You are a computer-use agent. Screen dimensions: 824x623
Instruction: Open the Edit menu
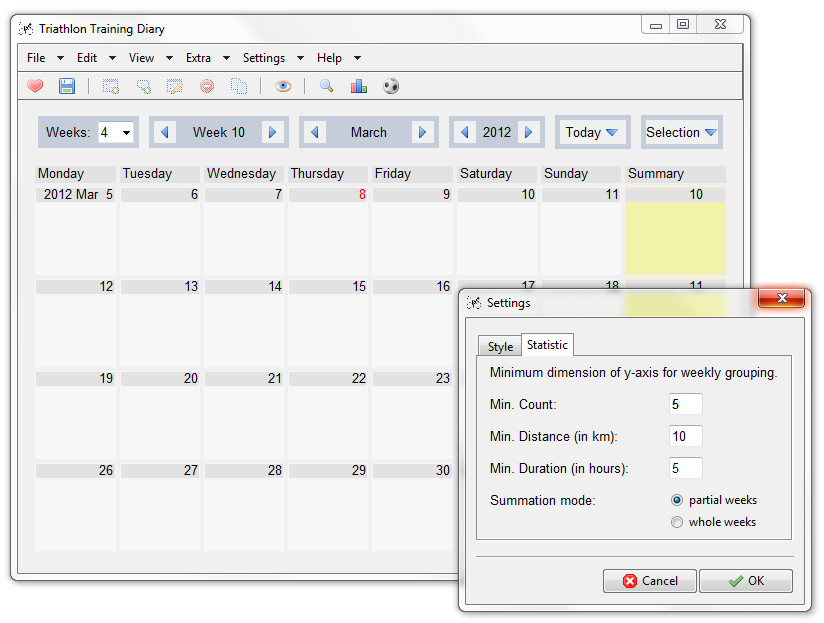[x=87, y=58]
